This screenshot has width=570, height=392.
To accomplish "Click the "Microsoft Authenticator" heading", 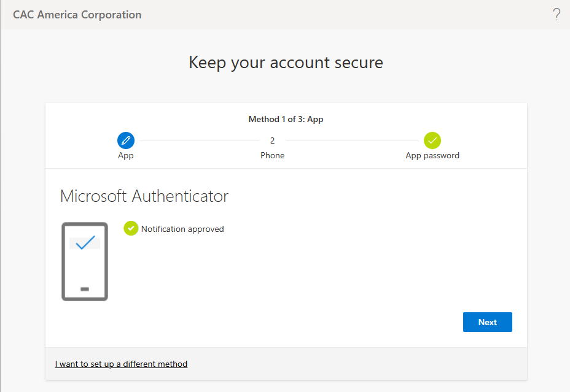I will pos(144,196).
